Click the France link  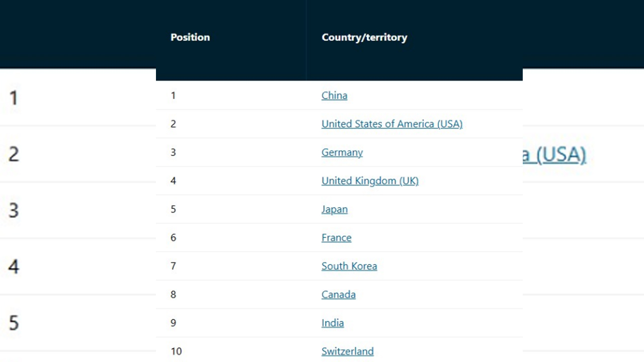click(336, 237)
